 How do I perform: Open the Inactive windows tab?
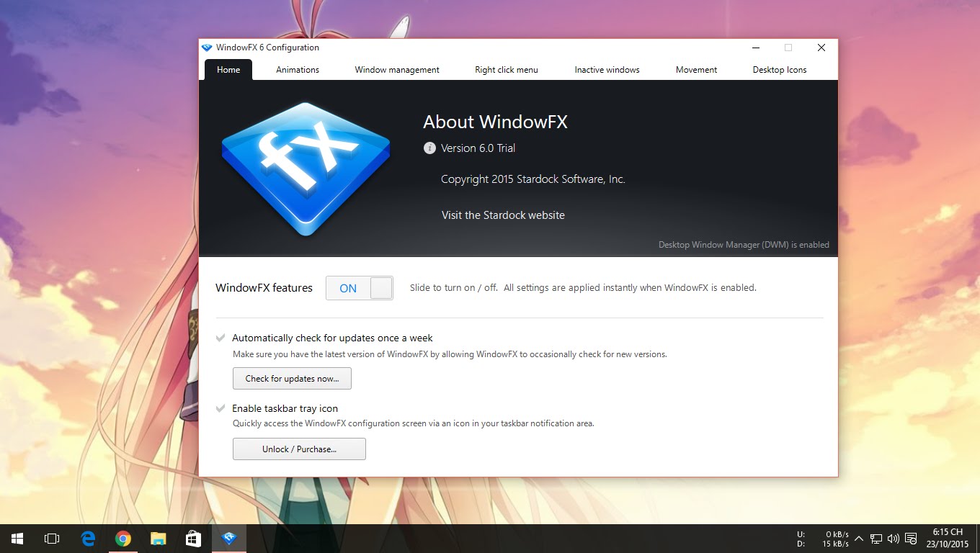tap(607, 70)
